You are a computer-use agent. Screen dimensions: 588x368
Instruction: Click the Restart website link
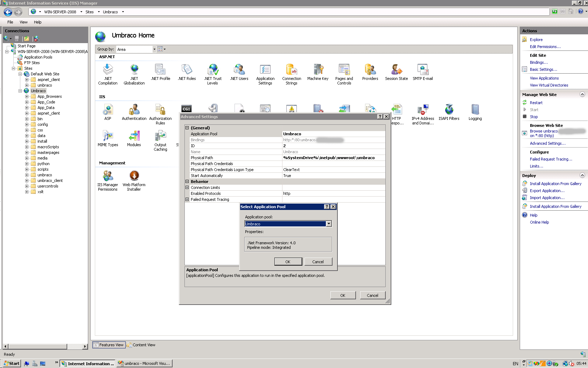click(536, 103)
